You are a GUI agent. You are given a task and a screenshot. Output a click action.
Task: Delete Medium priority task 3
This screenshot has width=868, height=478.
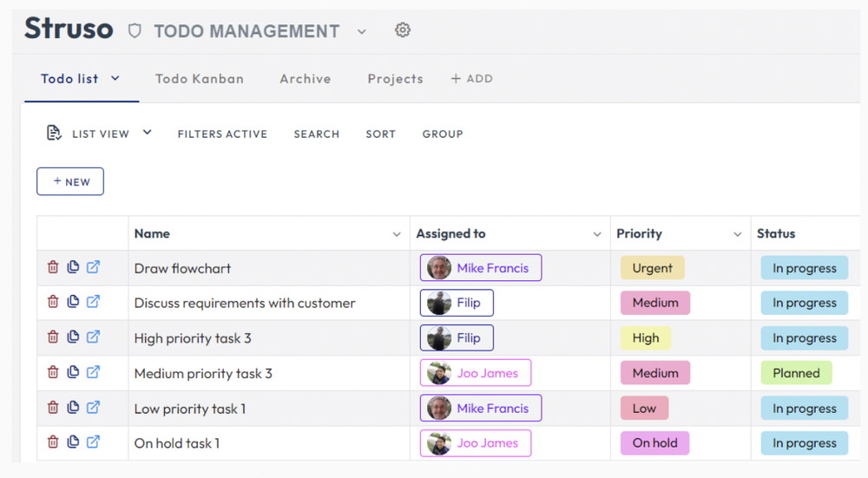[53, 372]
